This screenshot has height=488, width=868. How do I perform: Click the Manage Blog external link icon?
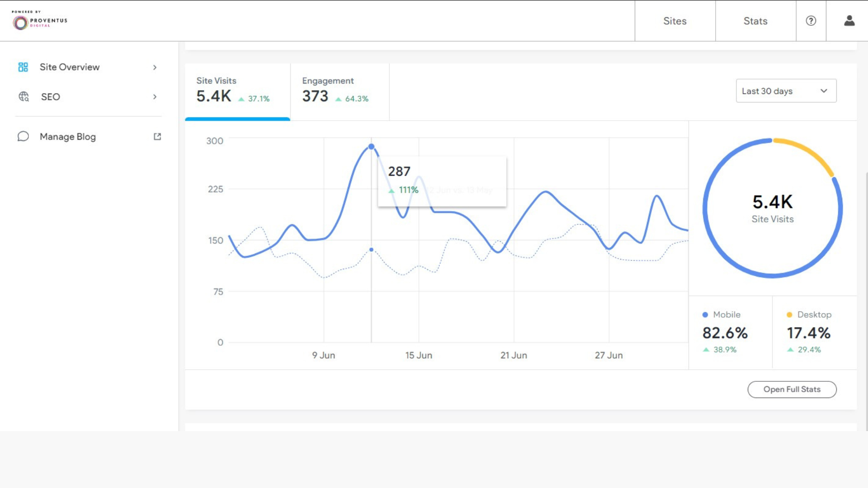[157, 136]
